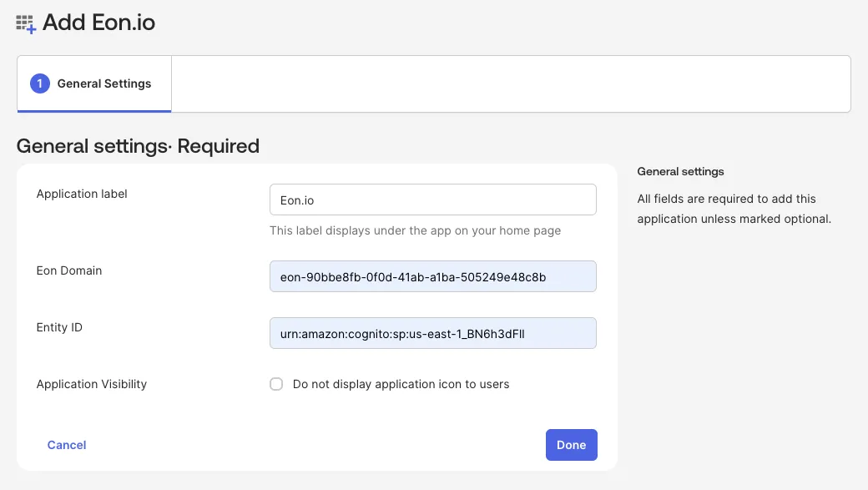Click the label hint about home page display
868x490 pixels.
click(x=415, y=230)
